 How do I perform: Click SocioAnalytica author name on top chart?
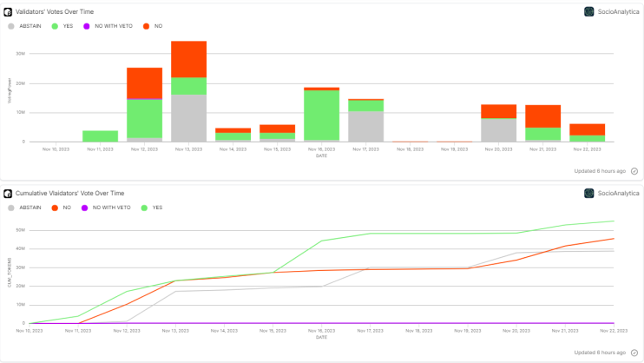[x=618, y=12]
